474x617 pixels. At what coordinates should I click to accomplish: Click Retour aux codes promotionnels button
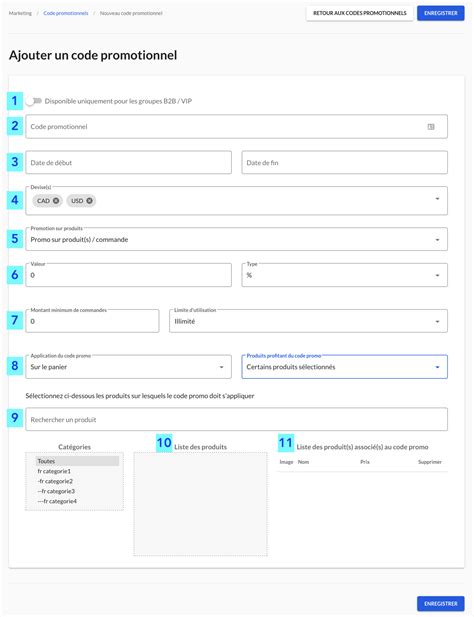click(360, 13)
